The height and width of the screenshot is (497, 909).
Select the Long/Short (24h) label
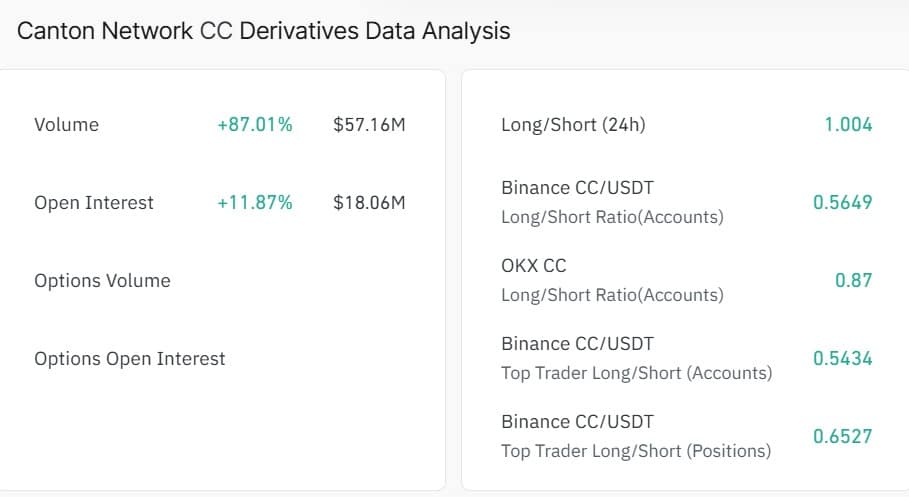(x=573, y=125)
